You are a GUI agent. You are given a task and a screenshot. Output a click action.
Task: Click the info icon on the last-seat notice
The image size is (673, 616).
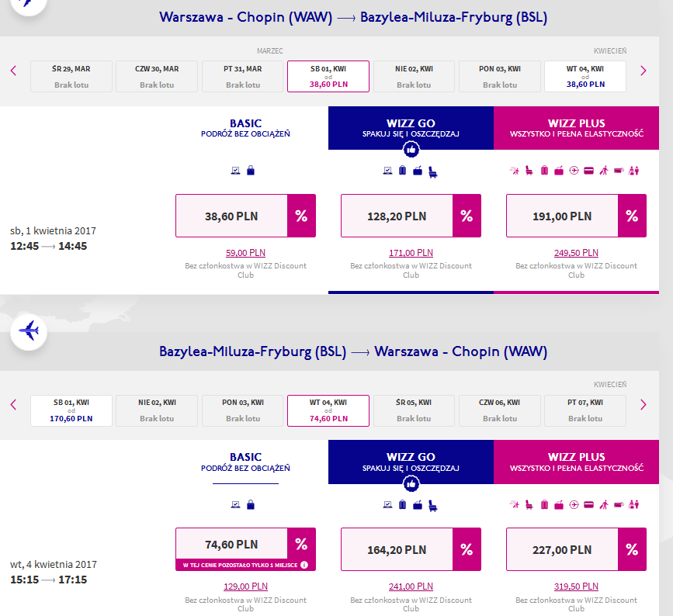304,565
